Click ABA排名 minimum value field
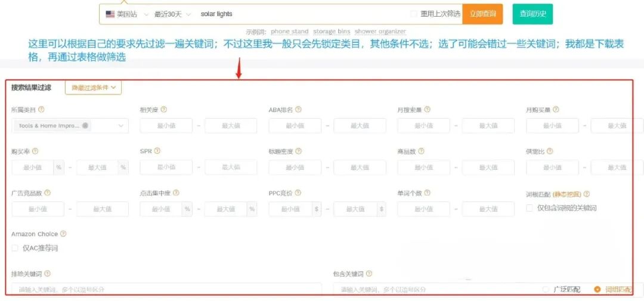This screenshot has height=301, width=644. click(295, 126)
